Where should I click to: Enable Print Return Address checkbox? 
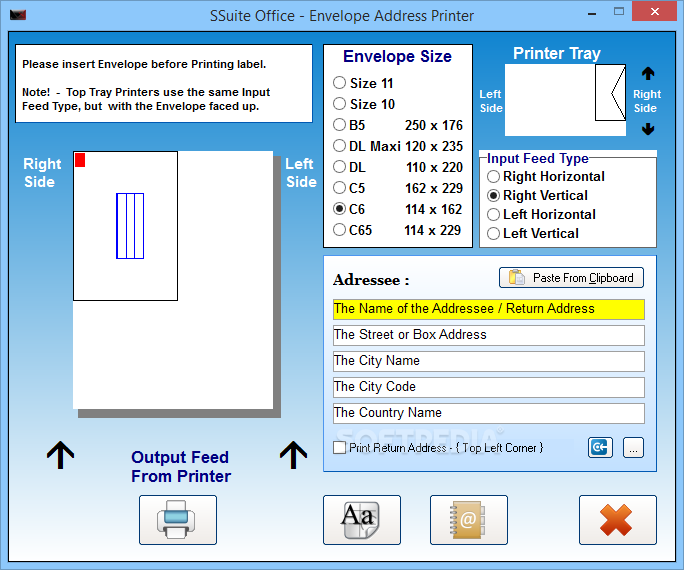point(339,447)
